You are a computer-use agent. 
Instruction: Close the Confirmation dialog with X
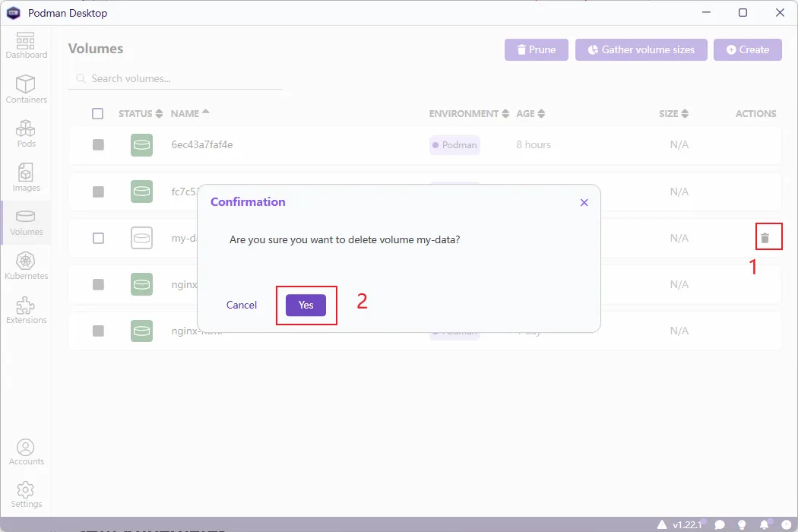coord(584,203)
